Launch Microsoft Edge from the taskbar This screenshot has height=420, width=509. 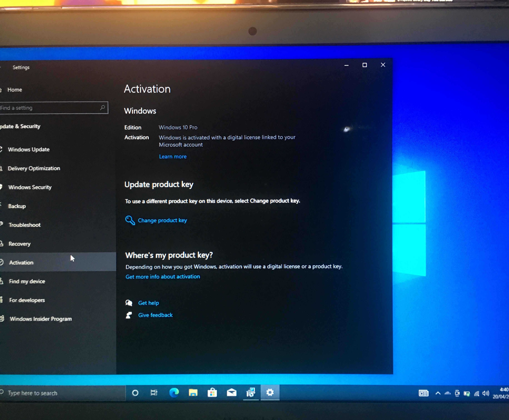point(174,392)
